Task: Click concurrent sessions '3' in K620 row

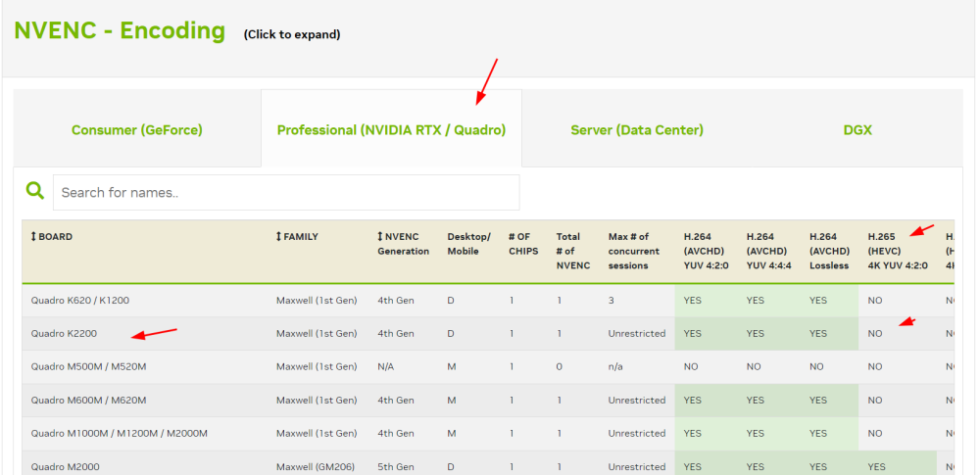Action: coord(612,301)
